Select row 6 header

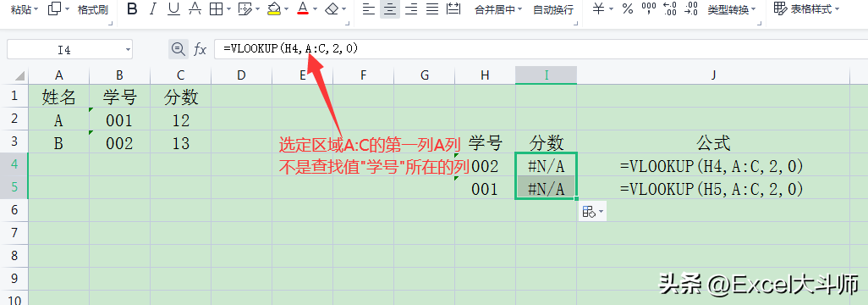[x=14, y=210]
